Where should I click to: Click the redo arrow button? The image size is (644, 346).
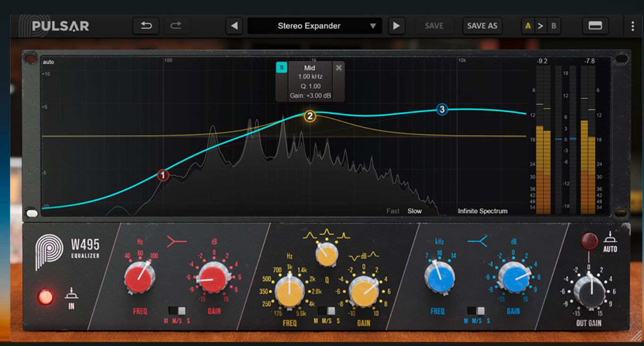[x=176, y=26]
